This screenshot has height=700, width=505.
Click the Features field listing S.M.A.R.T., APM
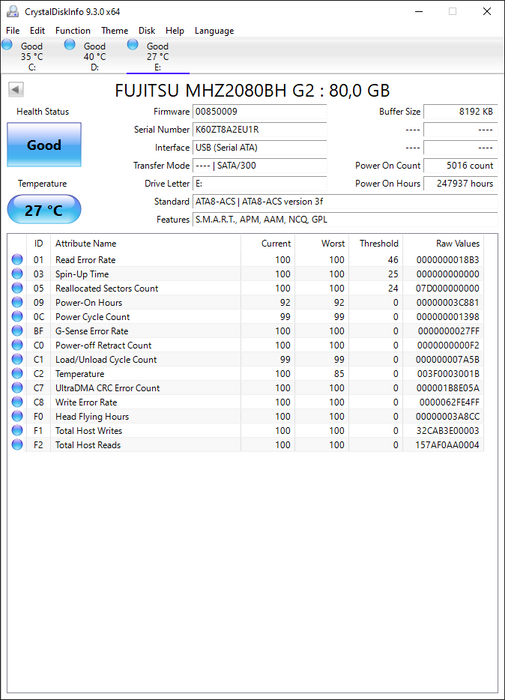(x=345, y=219)
